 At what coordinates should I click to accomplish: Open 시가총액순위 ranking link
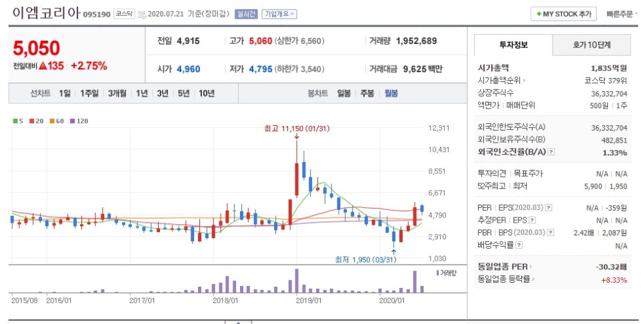(x=501, y=81)
